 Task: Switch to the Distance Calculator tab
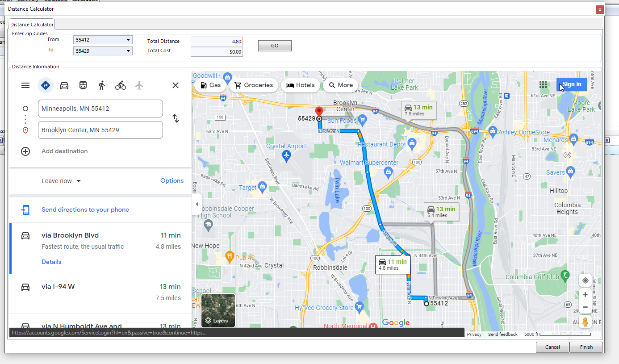[x=32, y=25]
